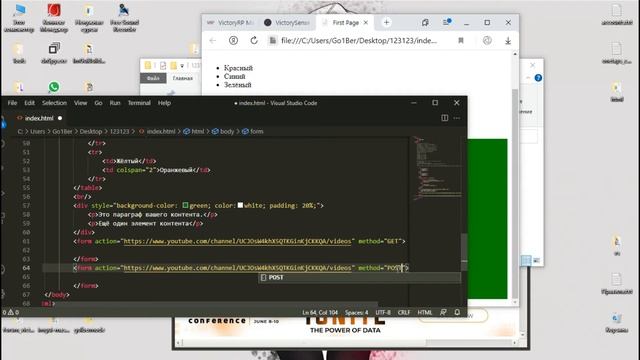Click the properties icon in Explorer quick access toolbar
Screen dimensions: 640x360
click(x=163, y=65)
